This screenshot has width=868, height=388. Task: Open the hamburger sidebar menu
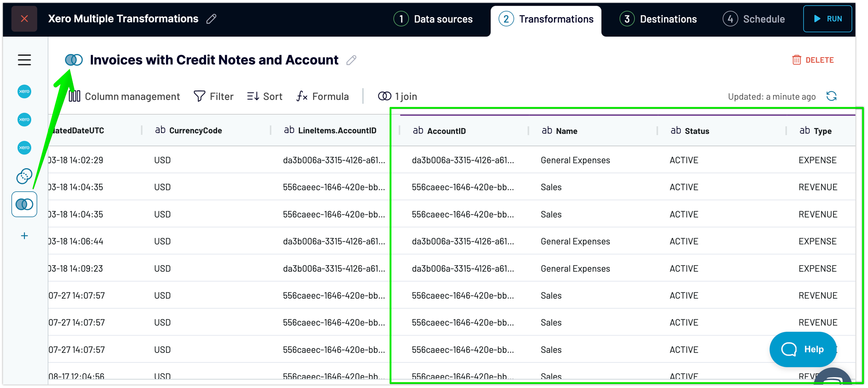(x=24, y=60)
